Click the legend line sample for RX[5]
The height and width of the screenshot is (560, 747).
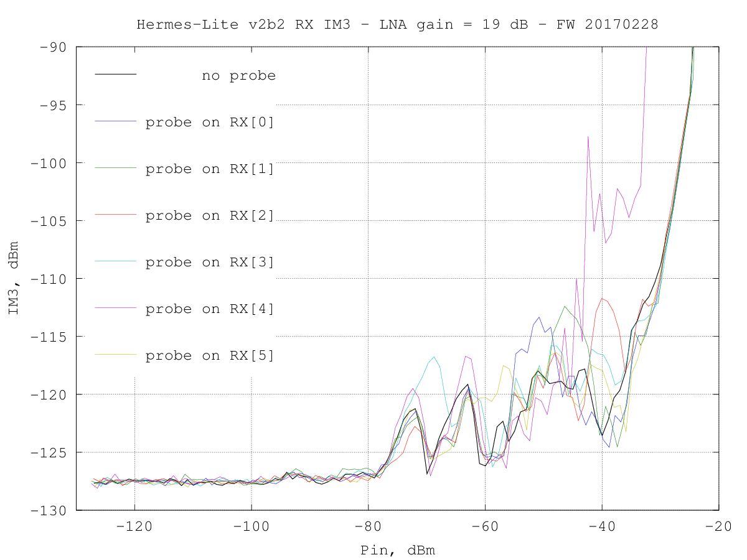116,355
